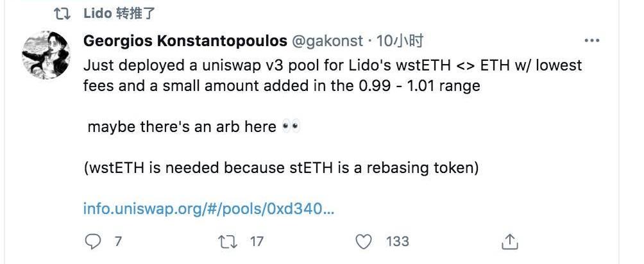Screen dimensions: 644x264
Task: Open the info.uniswap.org pool link
Action: (208, 208)
